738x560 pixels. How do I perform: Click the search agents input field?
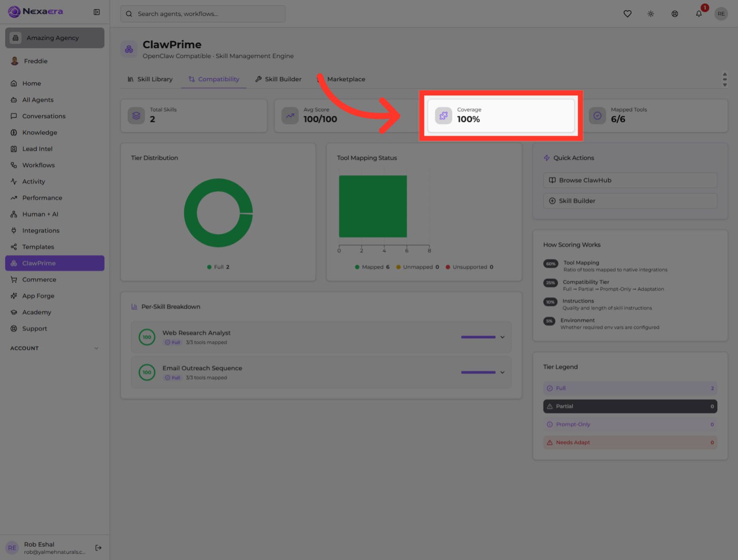point(203,14)
